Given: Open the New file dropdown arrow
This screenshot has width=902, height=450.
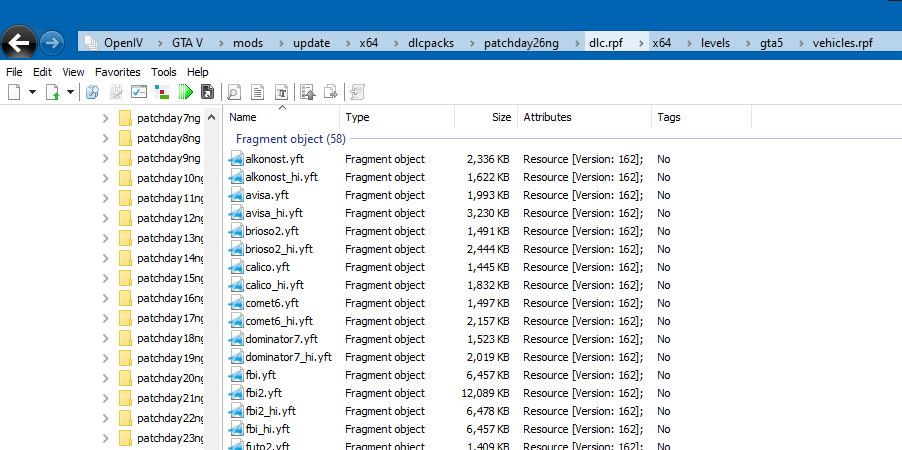Looking at the screenshot, I should tap(32, 92).
